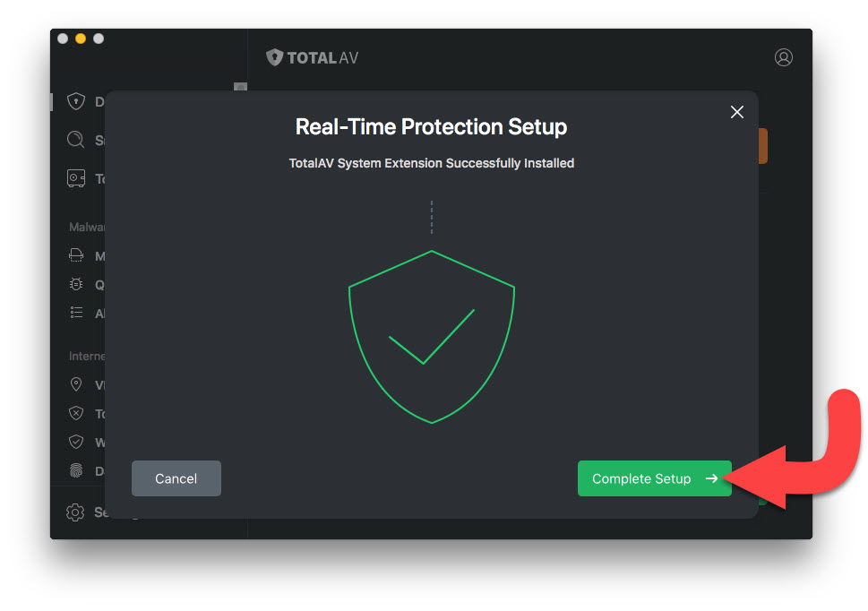
Task: Open the fingerprint icon in sidebar
Action: pos(76,470)
